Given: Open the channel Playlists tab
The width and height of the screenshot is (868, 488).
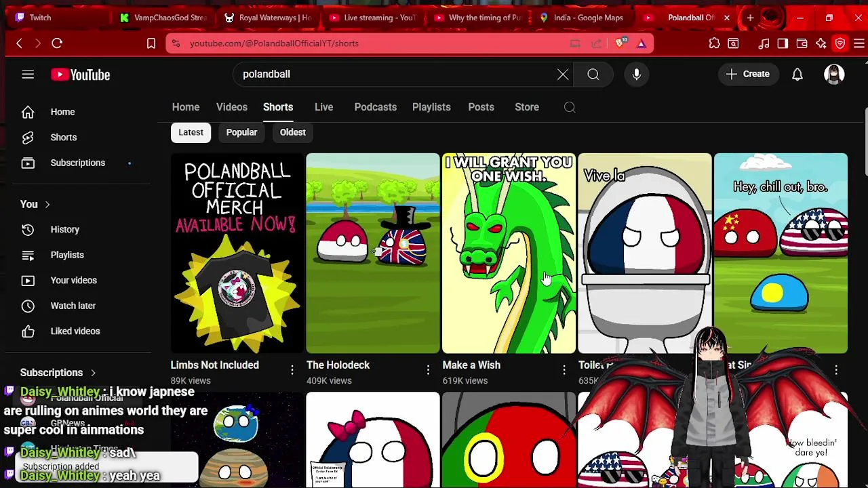Looking at the screenshot, I should tap(431, 107).
